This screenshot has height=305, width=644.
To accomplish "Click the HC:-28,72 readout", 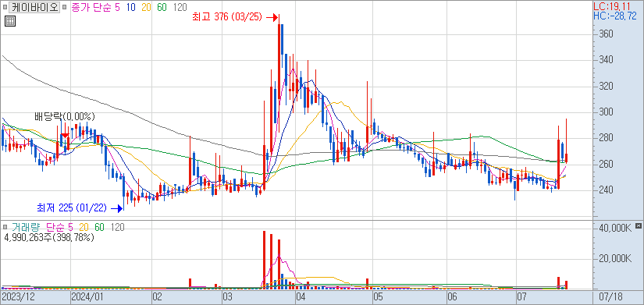I will pos(615,16).
